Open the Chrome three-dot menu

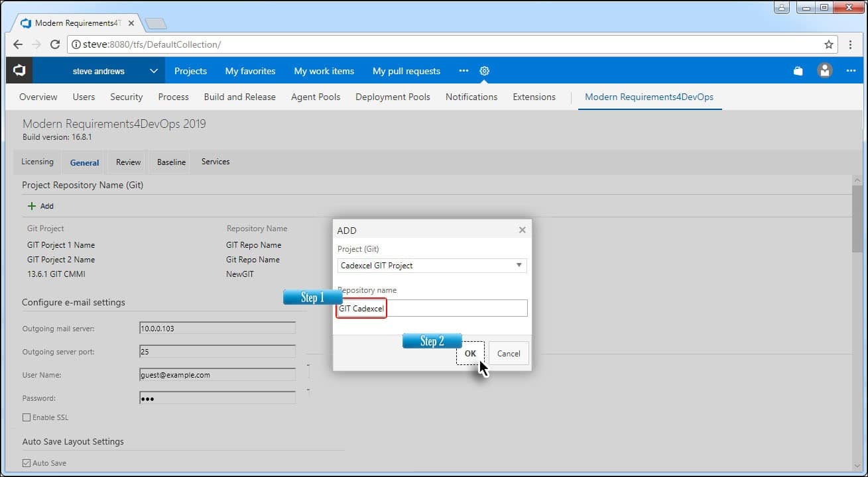[851, 44]
